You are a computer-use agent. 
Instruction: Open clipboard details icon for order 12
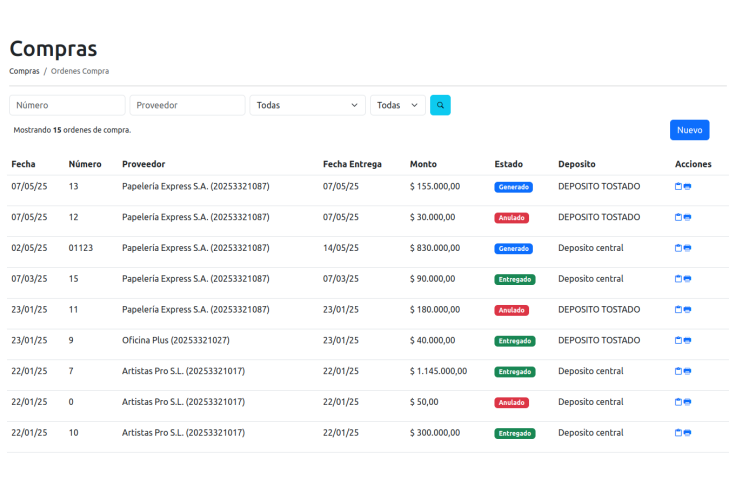pyautogui.click(x=678, y=217)
